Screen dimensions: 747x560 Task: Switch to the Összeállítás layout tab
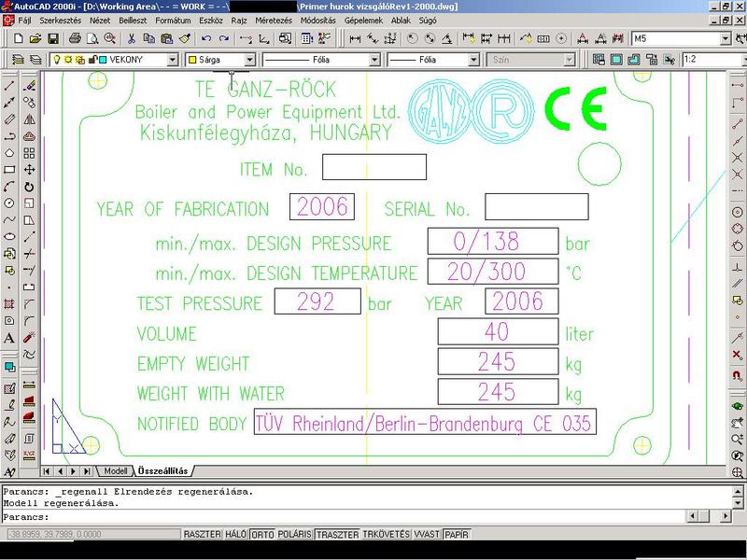tap(163, 471)
